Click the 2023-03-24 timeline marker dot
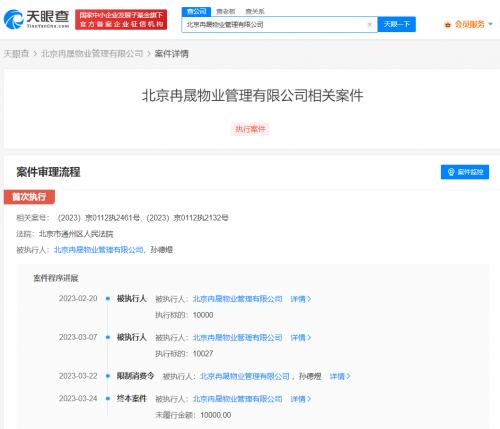The image size is (500, 429). (x=108, y=398)
